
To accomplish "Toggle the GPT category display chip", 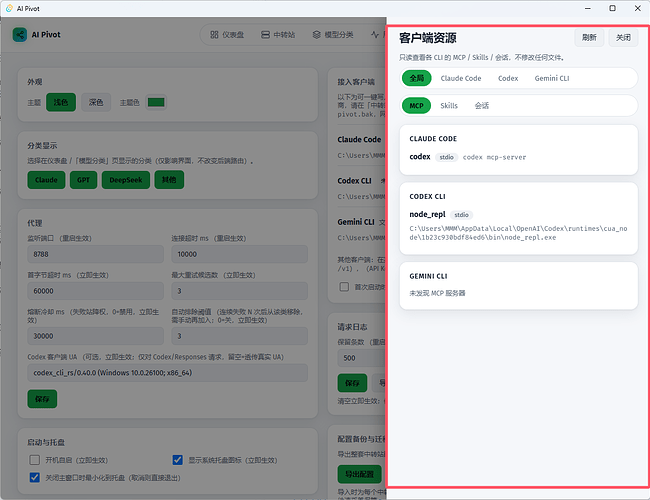I will [x=83, y=180].
